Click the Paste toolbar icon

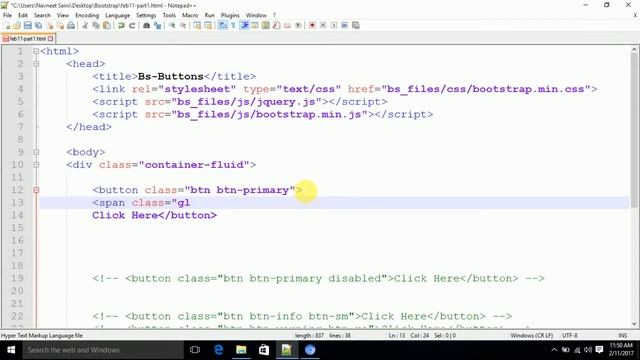point(107,25)
